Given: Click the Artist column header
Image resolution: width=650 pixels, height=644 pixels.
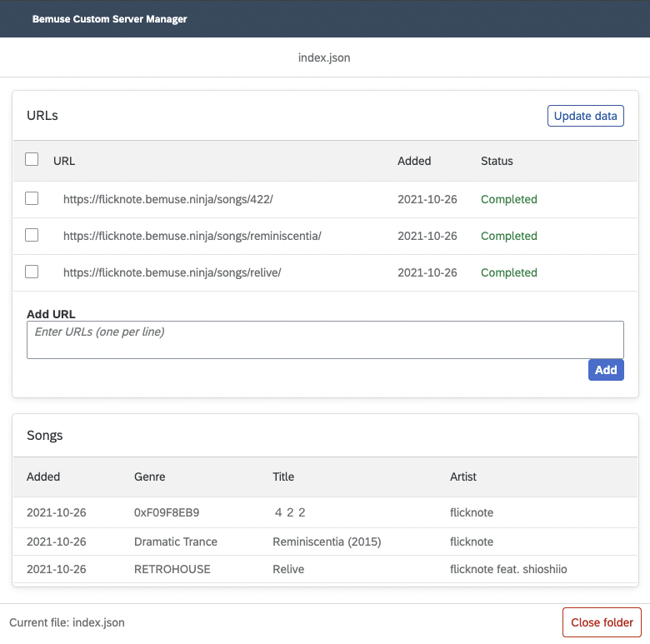Looking at the screenshot, I should pos(463,477).
